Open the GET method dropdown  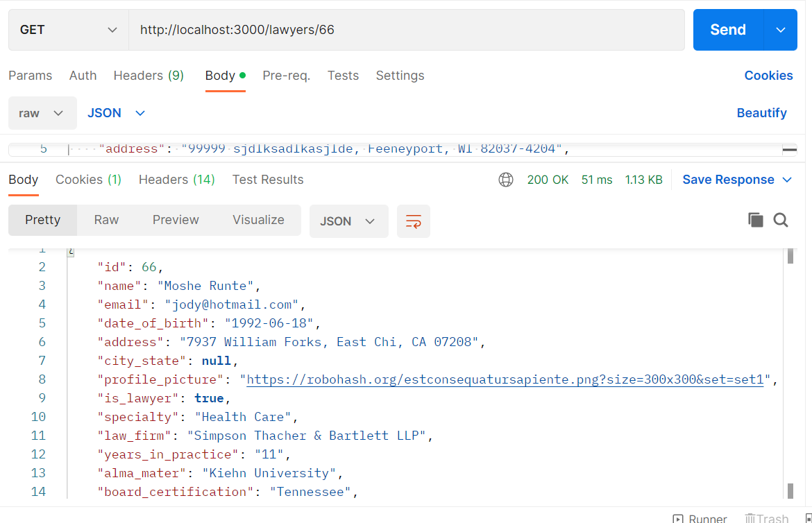point(68,30)
